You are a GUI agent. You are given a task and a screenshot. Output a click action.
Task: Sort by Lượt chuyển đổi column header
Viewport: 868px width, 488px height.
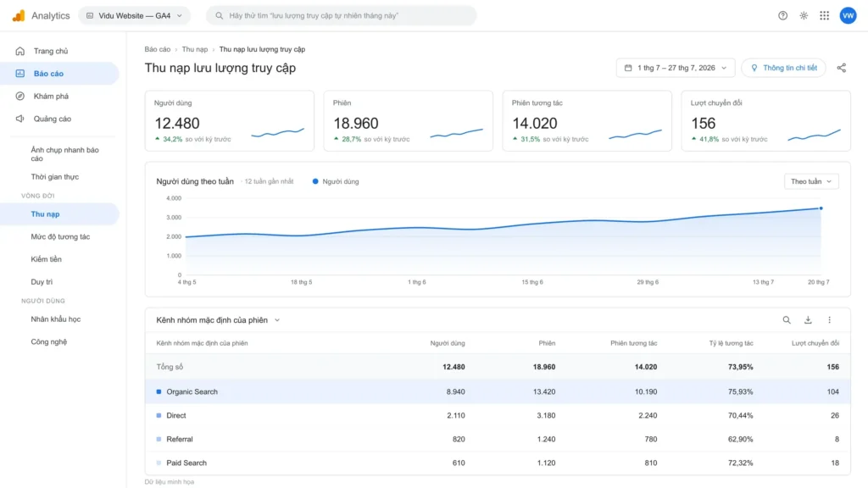click(815, 343)
